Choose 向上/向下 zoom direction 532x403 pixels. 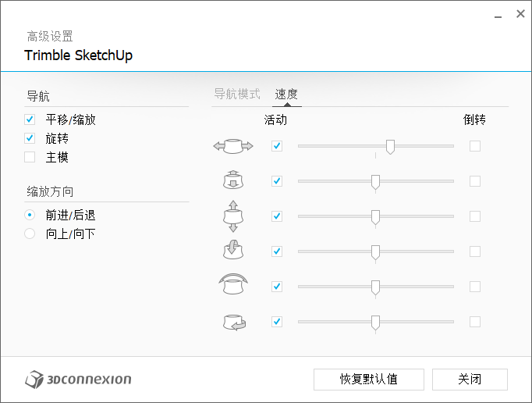click(x=30, y=234)
